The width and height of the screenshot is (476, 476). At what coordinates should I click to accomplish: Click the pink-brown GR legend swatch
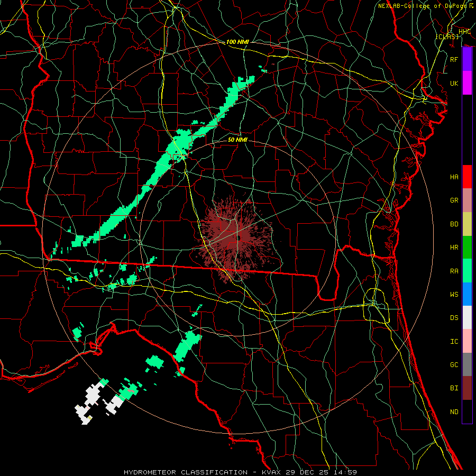[467, 200]
